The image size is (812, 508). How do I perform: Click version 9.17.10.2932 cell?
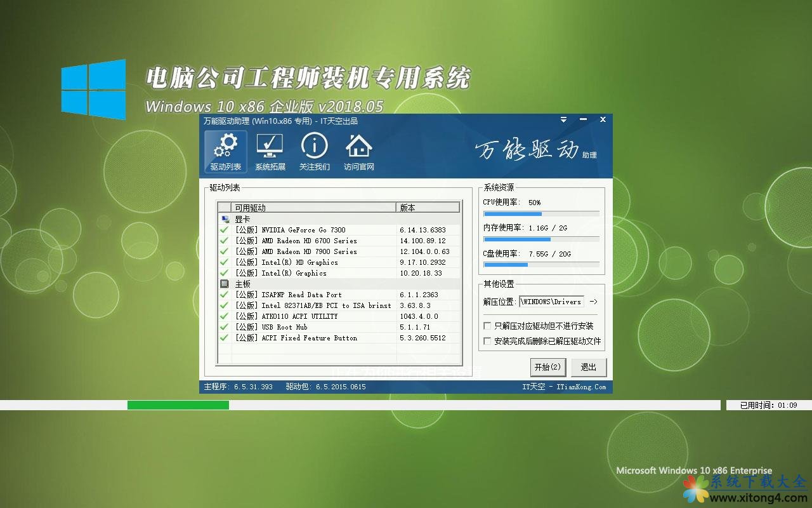point(422,262)
